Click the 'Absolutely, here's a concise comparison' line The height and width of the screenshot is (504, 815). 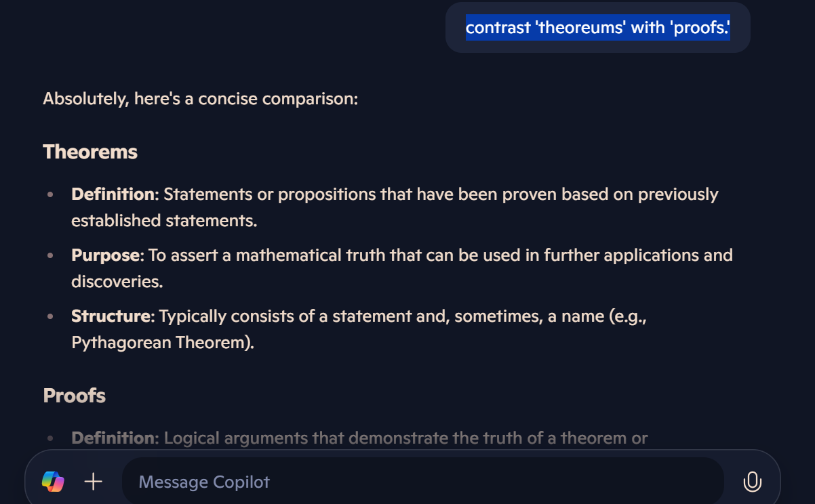pos(200,99)
